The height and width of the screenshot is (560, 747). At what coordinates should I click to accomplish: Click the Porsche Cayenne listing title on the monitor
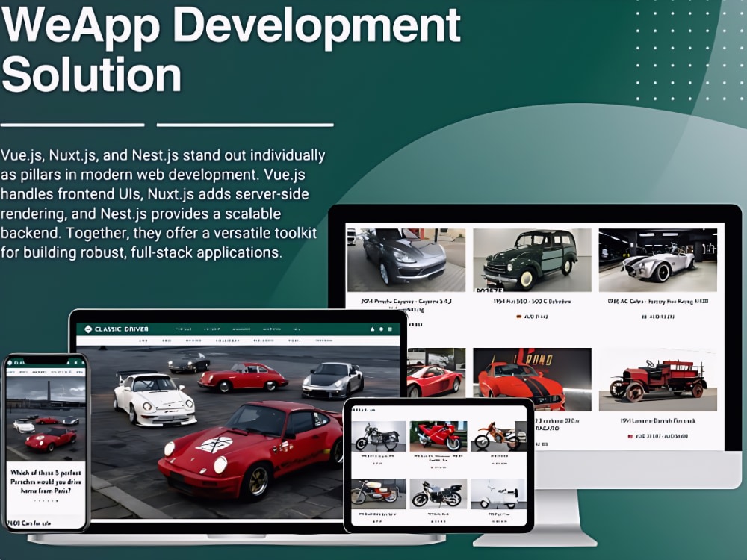[x=406, y=305]
